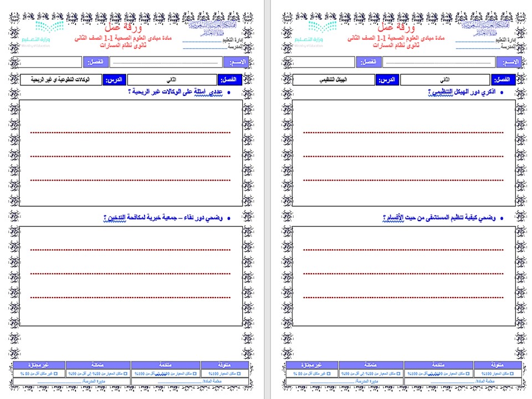Tick the غير مجتازة checkbox on الوكالات التطوعية worksheet
Image resolution: width=532 pixels, height=399 pixels.
pyautogui.click(x=55, y=374)
